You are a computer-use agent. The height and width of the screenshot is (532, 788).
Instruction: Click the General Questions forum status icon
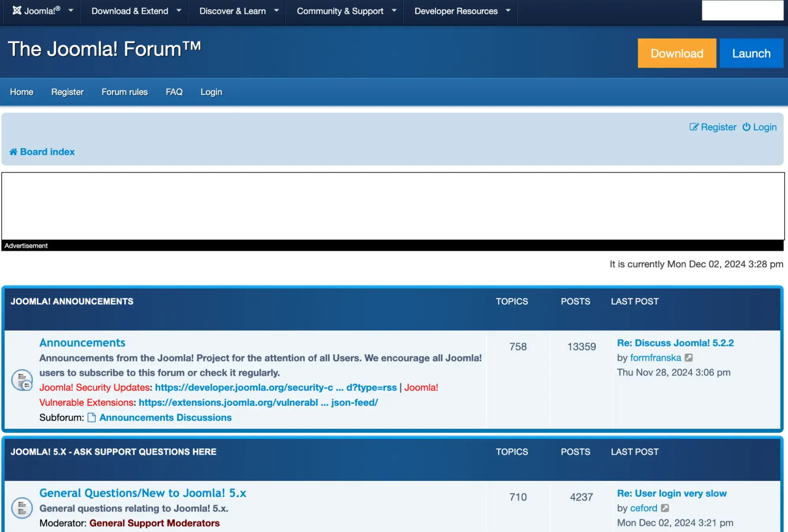click(x=22, y=508)
